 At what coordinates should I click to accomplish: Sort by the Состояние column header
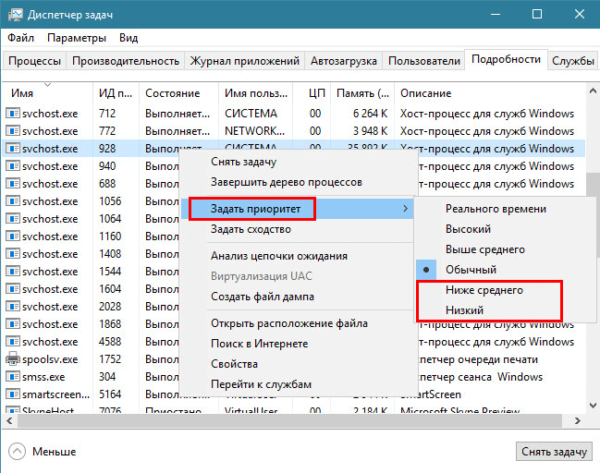[179, 93]
